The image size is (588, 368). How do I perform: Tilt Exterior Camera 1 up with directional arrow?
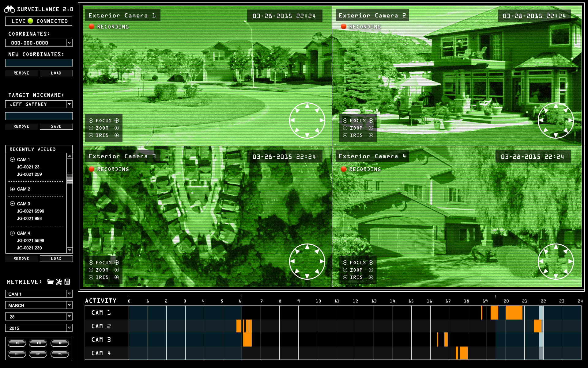click(307, 106)
